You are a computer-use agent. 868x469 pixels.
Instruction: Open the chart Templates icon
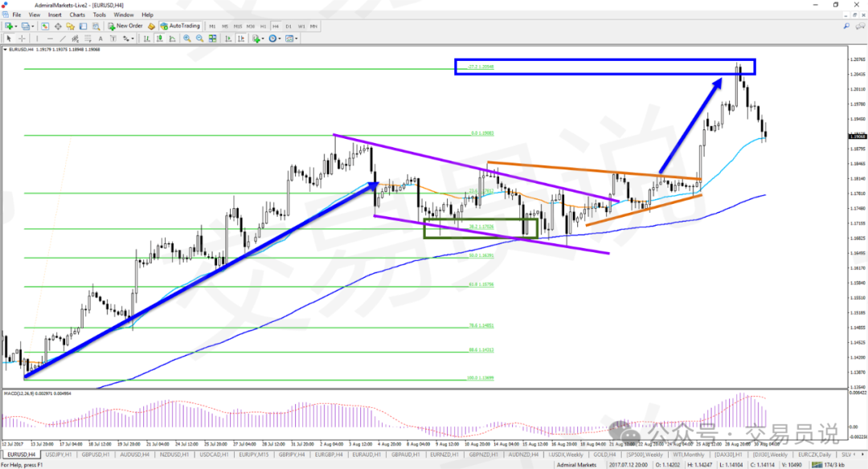tap(289, 39)
